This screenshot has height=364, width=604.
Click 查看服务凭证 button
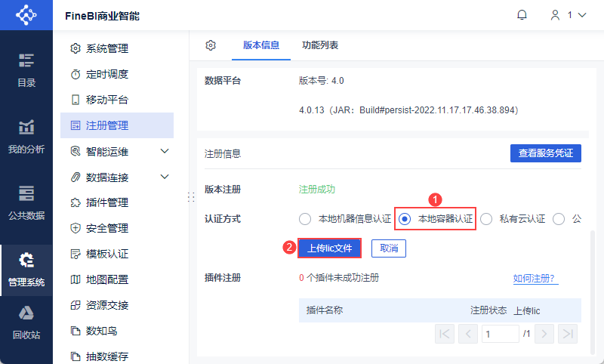545,153
